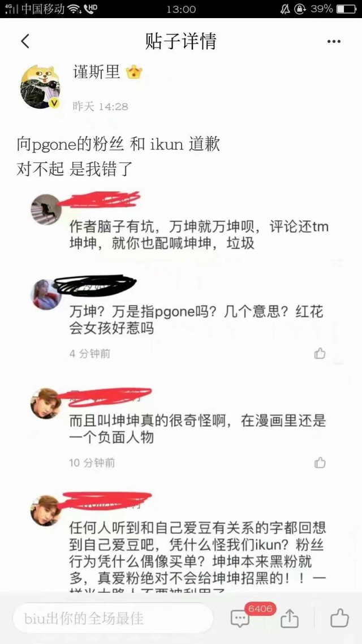Tap the battery indicator in status bar

[346, 8]
